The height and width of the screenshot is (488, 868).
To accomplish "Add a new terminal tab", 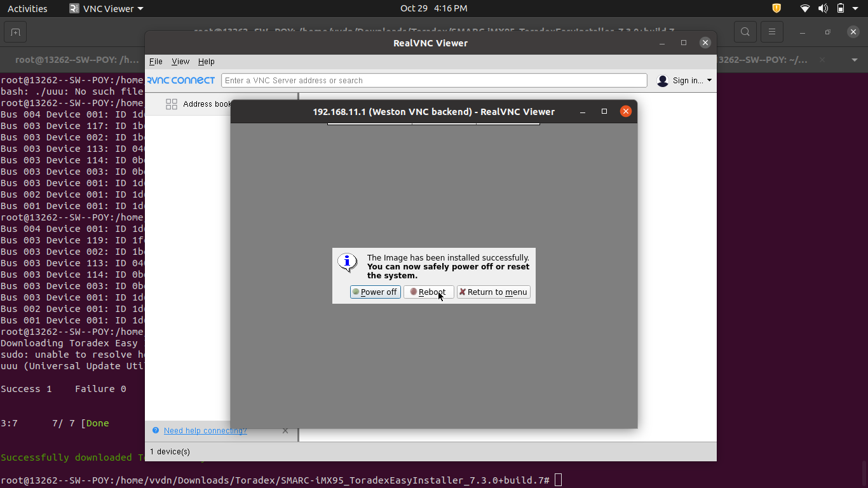I will click(x=15, y=32).
